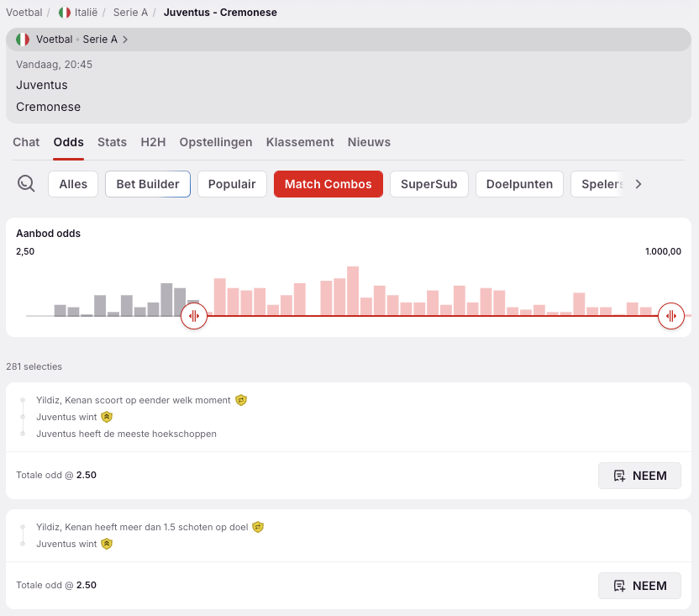
Task: Enable the Bet Builder filter
Action: pyautogui.click(x=148, y=184)
